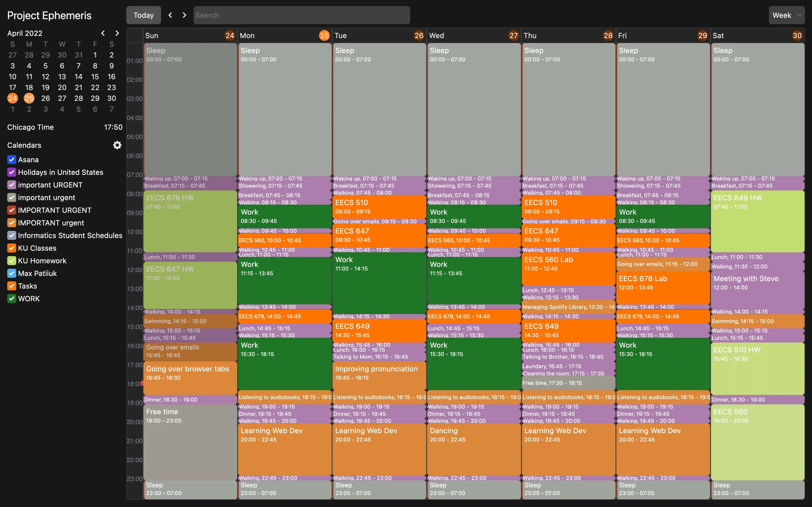Select Monday's day badge 25 in header
The image size is (812, 507).
click(x=324, y=36)
